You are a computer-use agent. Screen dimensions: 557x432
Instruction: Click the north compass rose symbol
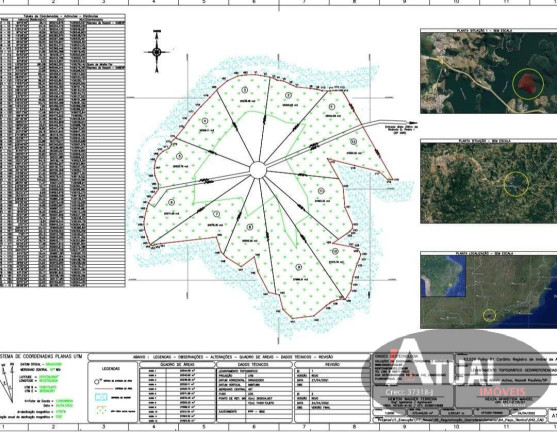point(157,52)
